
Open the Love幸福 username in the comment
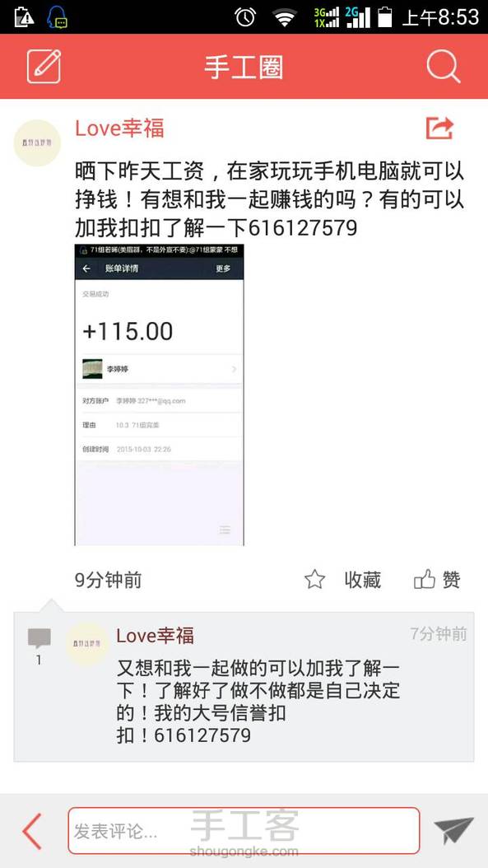(x=155, y=636)
